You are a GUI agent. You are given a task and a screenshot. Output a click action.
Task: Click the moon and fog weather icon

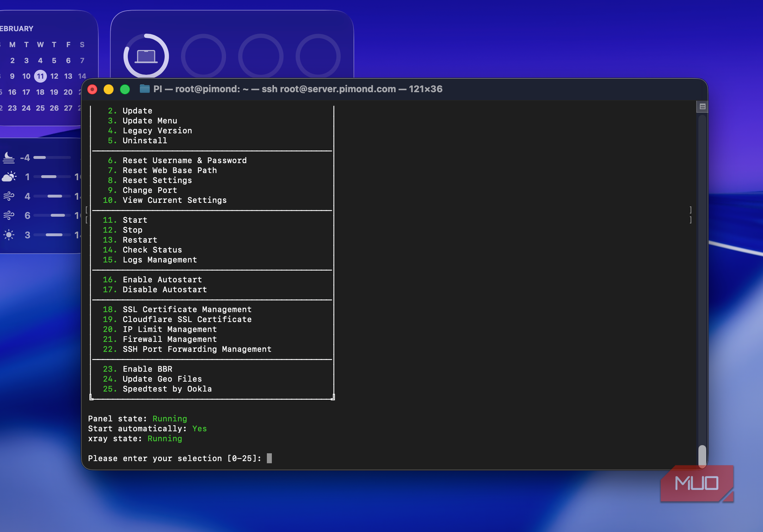(x=9, y=158)
